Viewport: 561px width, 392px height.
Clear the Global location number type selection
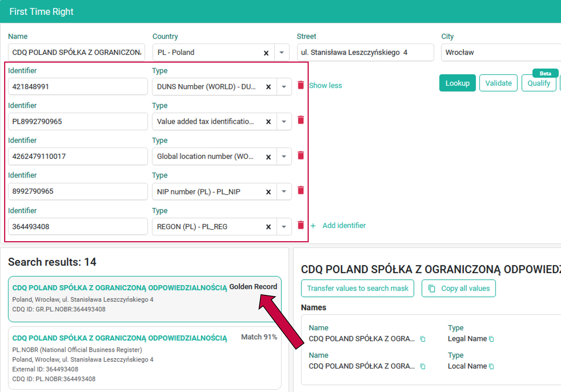(x=268, y=157)
